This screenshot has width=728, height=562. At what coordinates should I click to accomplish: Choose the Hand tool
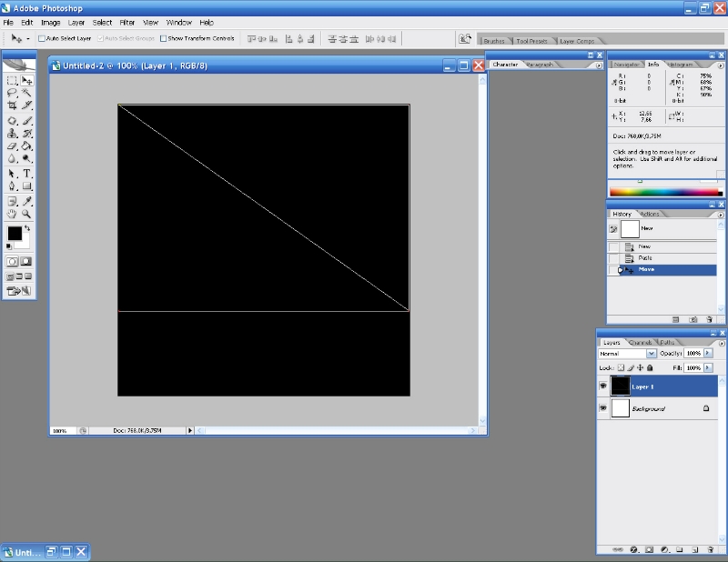[x=13, y=214]
